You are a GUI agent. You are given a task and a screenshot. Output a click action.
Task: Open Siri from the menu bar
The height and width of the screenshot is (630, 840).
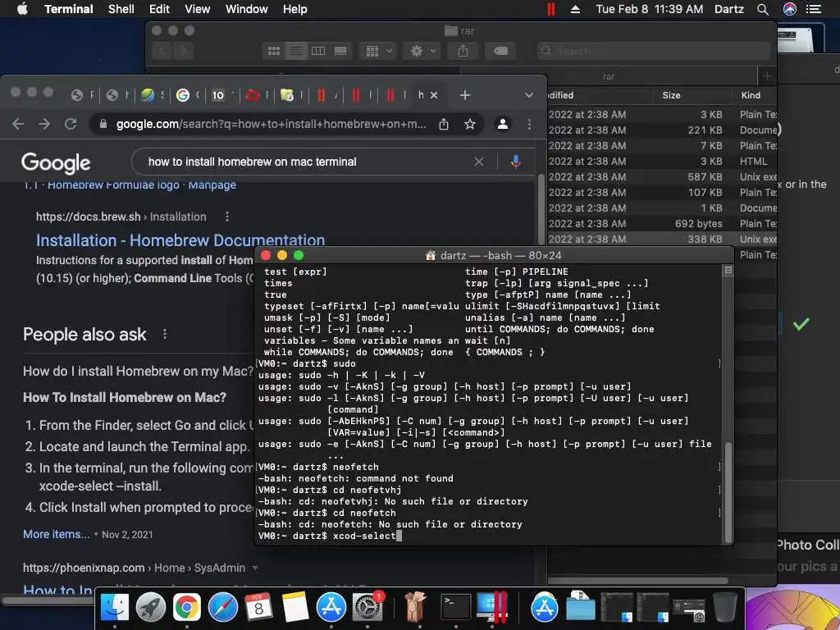coord(790,9)
